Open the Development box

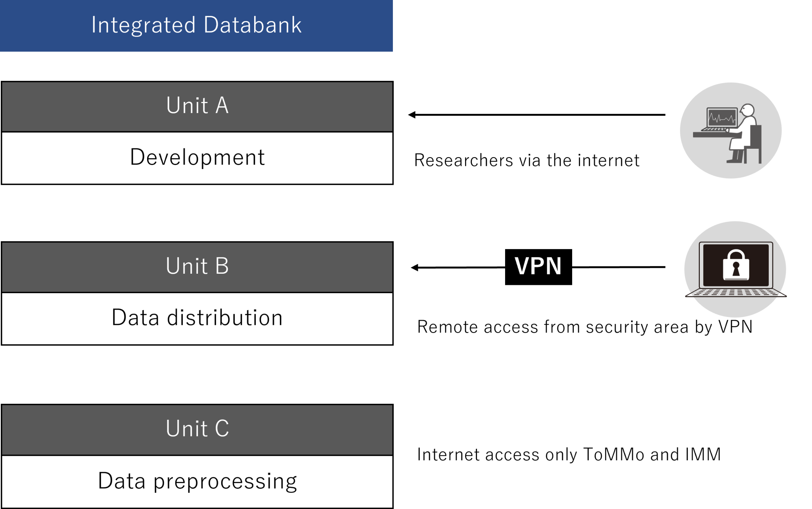point(197,158)
